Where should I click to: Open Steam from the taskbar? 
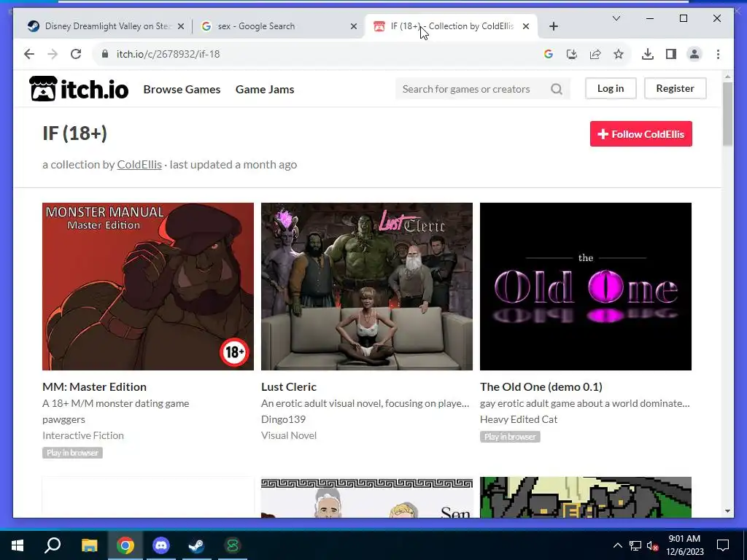tap(196, 545)
